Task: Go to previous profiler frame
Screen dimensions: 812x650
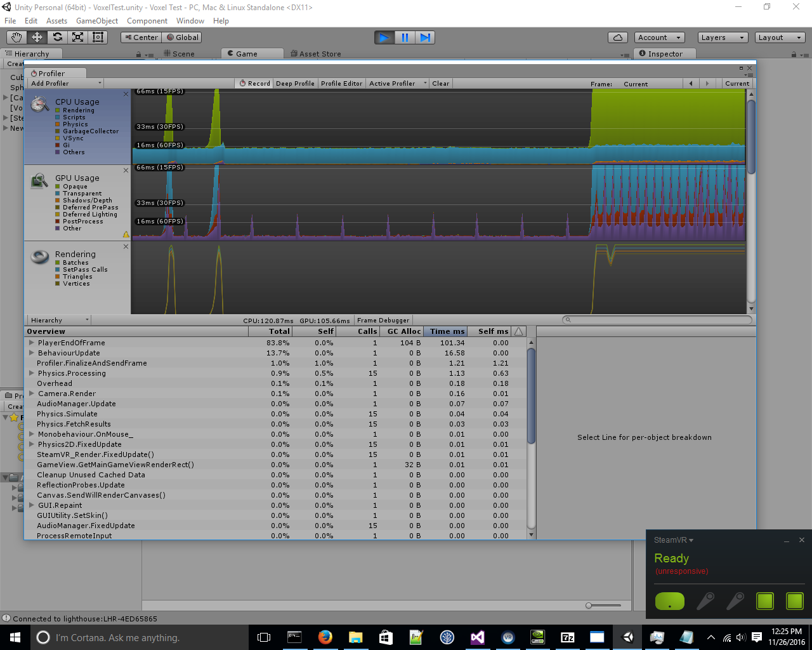Action: tap(691, 83)
